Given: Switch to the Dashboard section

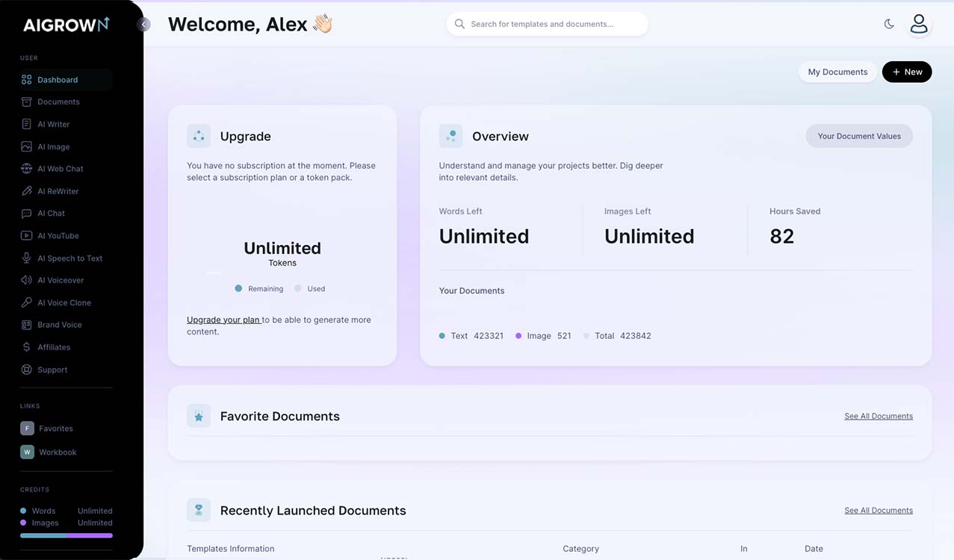Looking at the screenshot, I should pos(55,79).
